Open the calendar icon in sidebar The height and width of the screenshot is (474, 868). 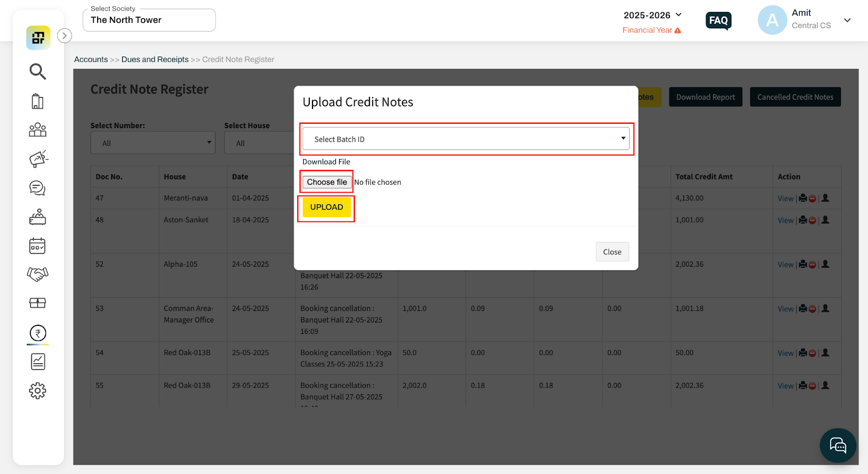37,246
